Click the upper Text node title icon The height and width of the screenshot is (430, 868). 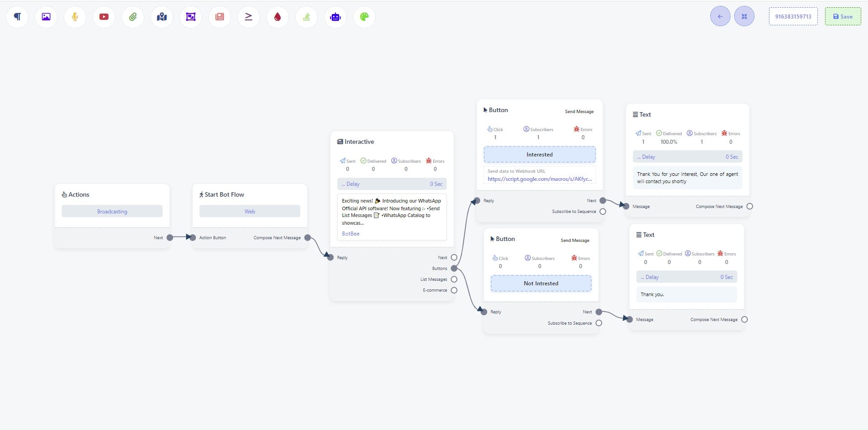coord(635,114)
